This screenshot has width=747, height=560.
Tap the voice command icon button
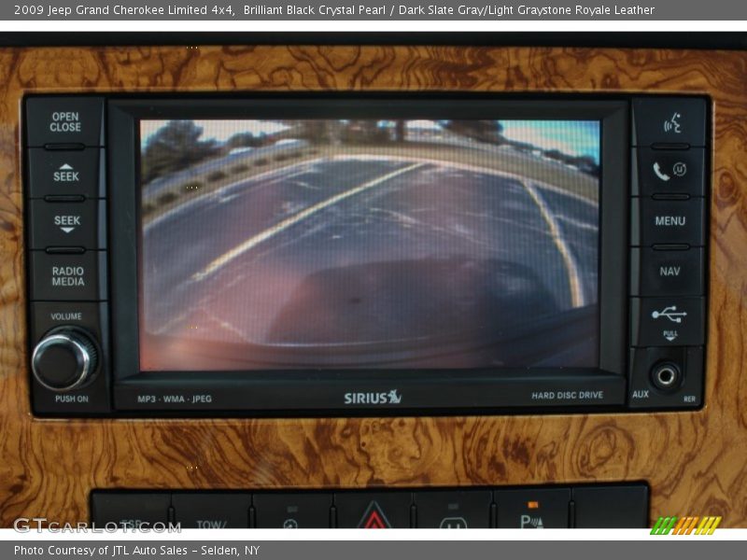670,123
